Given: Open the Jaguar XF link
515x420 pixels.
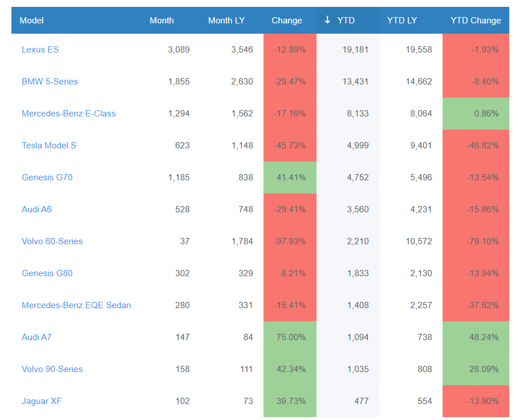Looking at the screenshot, I should click(42, 401).
